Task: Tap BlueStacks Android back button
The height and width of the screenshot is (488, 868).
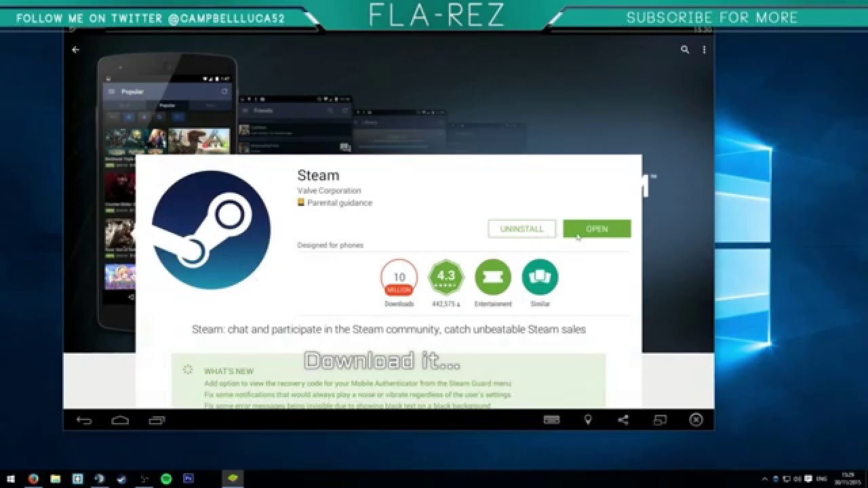Action: [84, 420]
